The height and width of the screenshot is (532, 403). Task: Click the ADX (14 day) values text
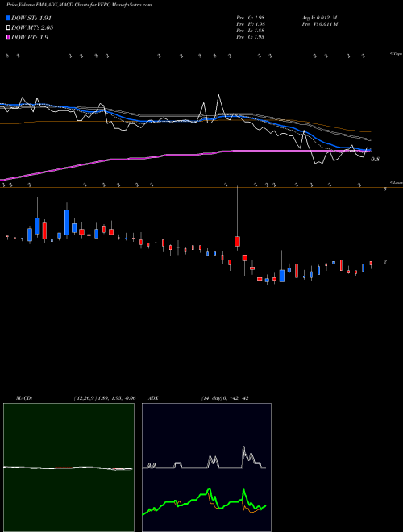225,398
